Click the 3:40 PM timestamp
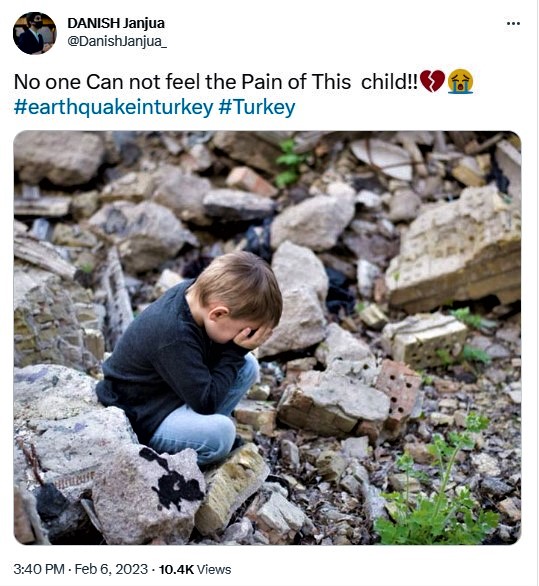Viewport: 539px width, 586px height. pyautogui.click(x=39, y=569)
